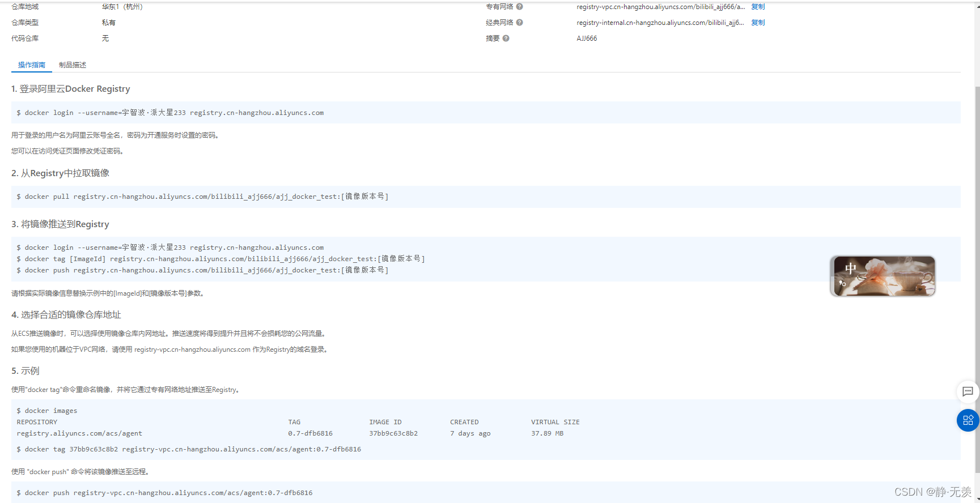The image size is (980, 503).
Task: Click the docker tag [ImageId] command line
Action: (x=220, y=259)
